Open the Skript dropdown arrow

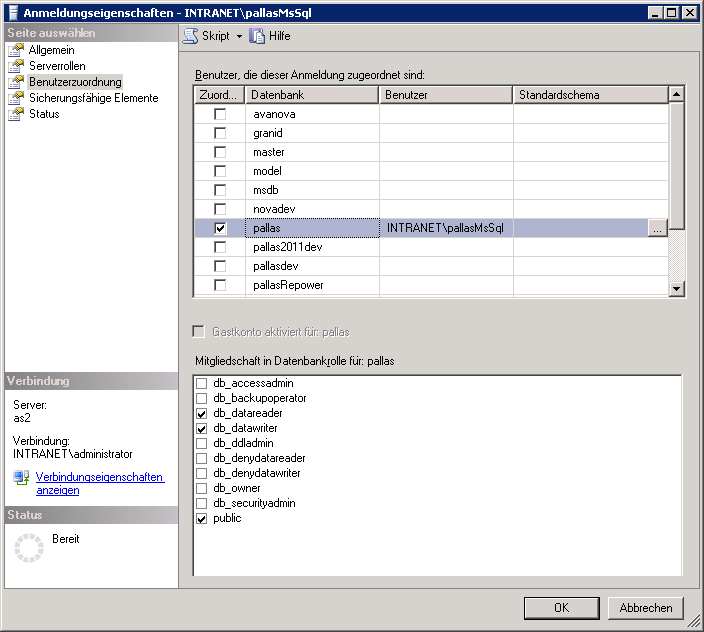239,36
